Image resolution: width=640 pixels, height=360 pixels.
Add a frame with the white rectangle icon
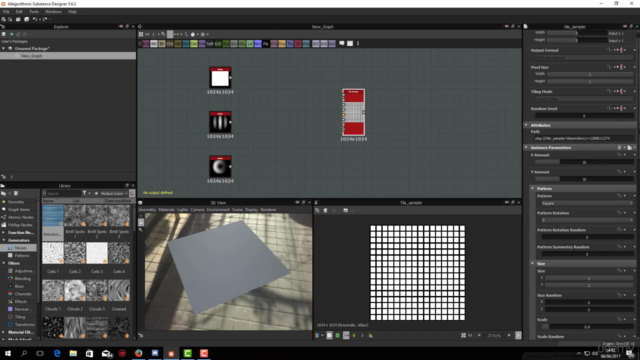point(350,43)
